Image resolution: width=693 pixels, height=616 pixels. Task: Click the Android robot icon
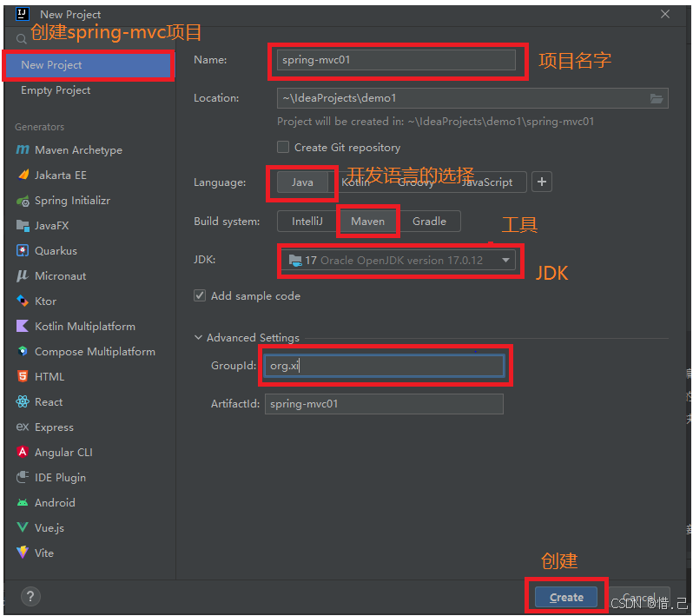[23, 503]
